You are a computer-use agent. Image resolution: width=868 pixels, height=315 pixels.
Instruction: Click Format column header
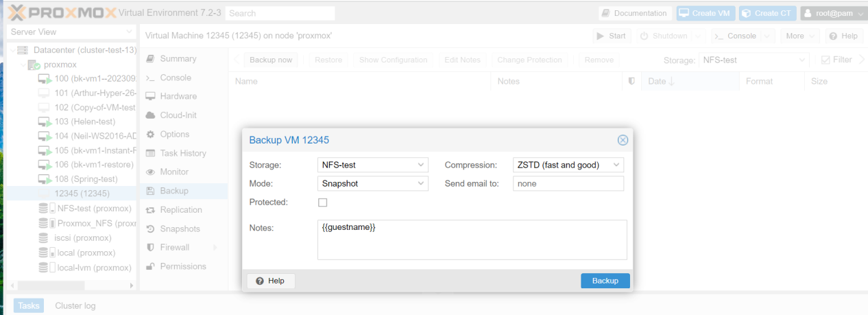click(772, 81)
